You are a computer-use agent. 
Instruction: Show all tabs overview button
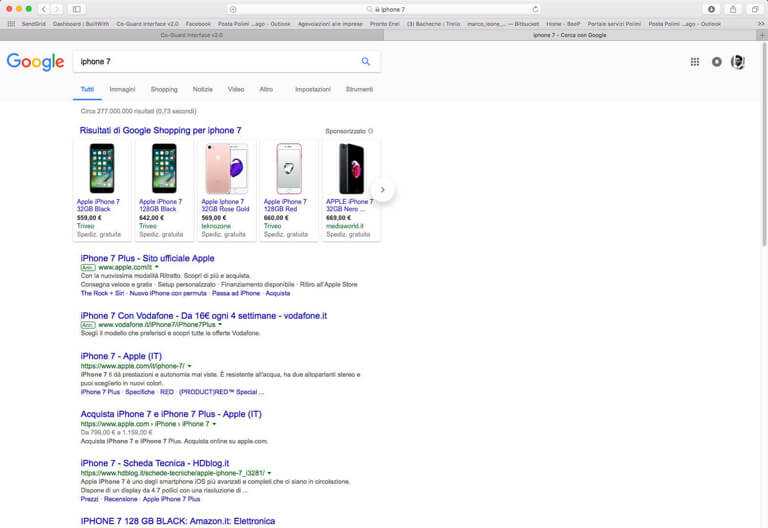[x=755, y=9]
